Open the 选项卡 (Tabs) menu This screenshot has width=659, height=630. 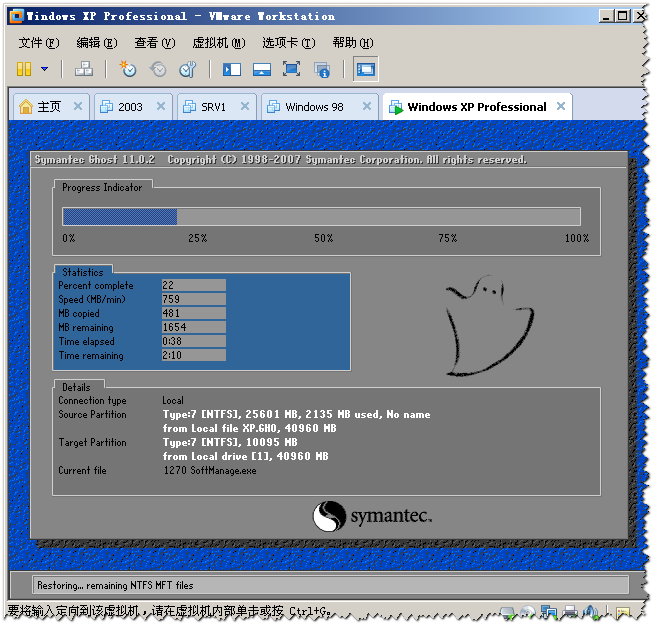[x=288, y=43]
